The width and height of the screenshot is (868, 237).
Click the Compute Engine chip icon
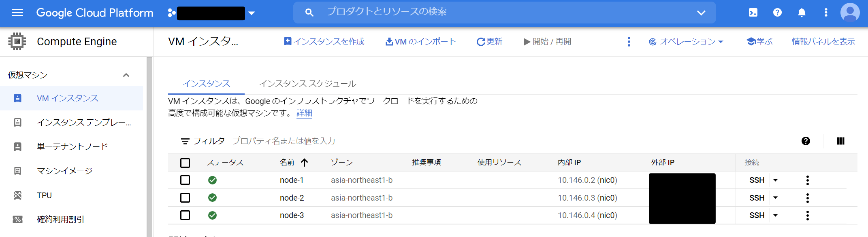pos(17,41)
